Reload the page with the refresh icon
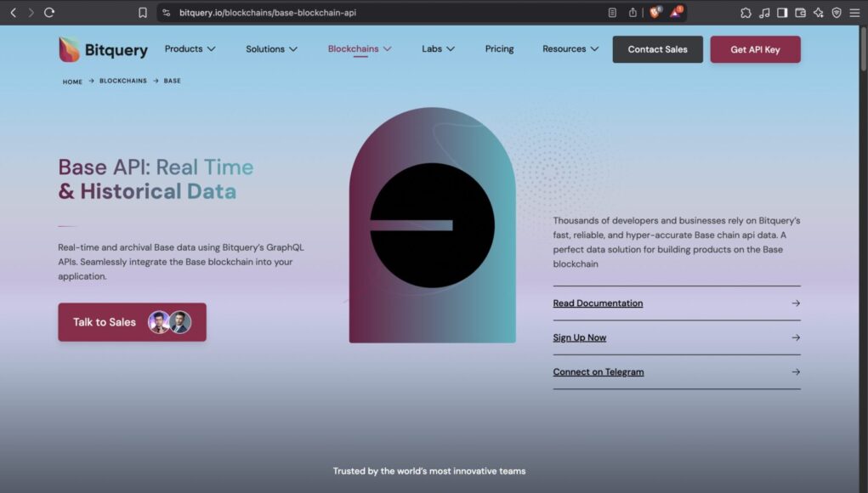The height and width of the screenshot is (493, 868). point(49,12)
